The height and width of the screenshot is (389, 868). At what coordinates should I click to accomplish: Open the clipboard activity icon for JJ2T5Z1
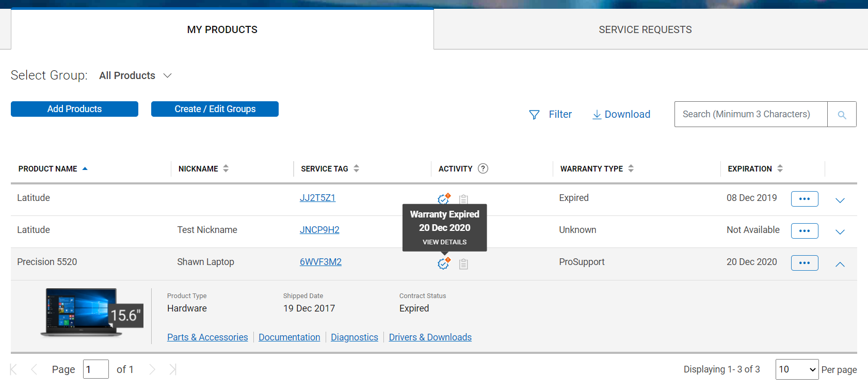point(463,199)
